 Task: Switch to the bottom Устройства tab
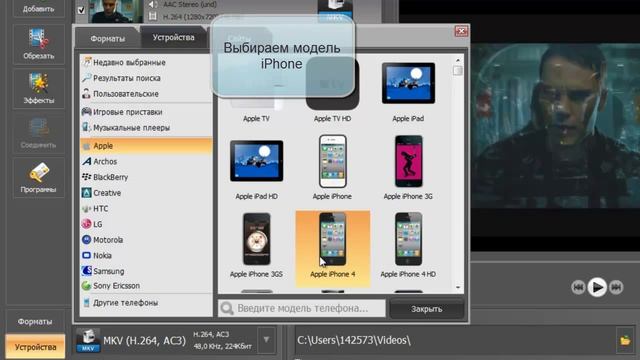[x=35, y=347]
